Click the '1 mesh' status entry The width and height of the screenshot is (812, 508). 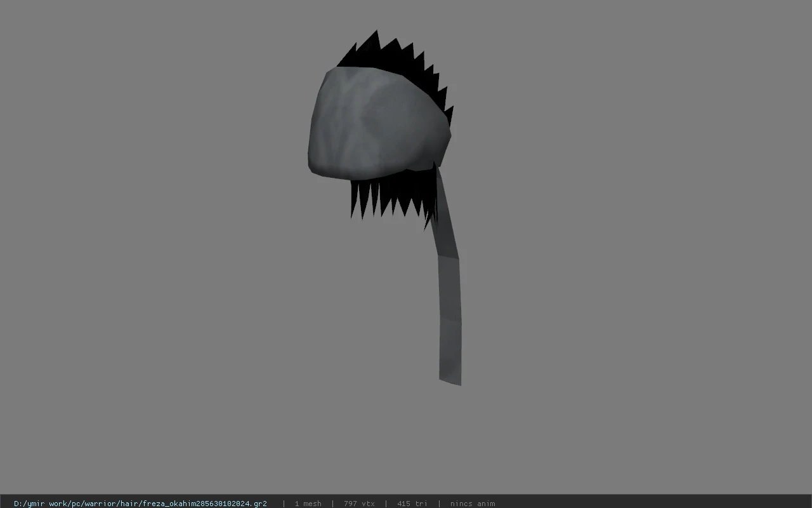pos(308,504)
